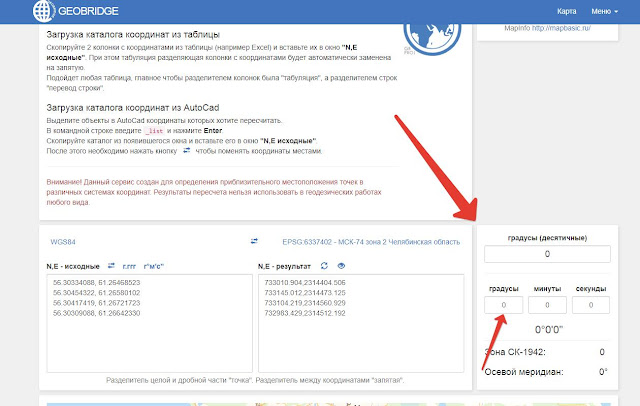The image size is (640, 406).
Task: Focus the градусы (десятичные) input field
Action: pos(547,254)
